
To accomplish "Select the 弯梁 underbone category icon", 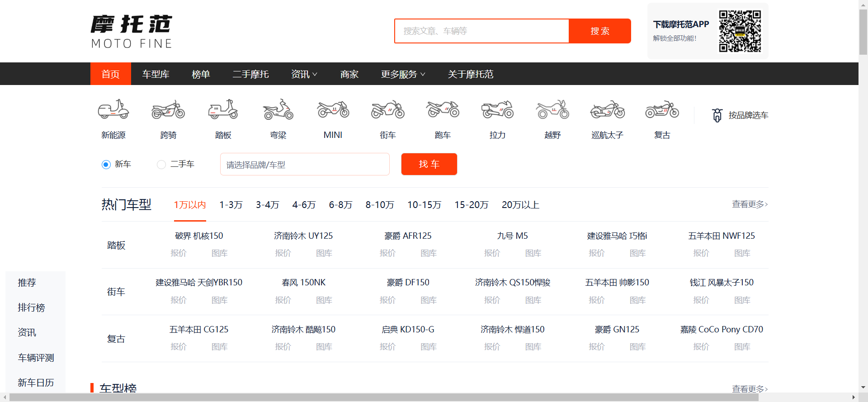I will (x=278, y=109).
